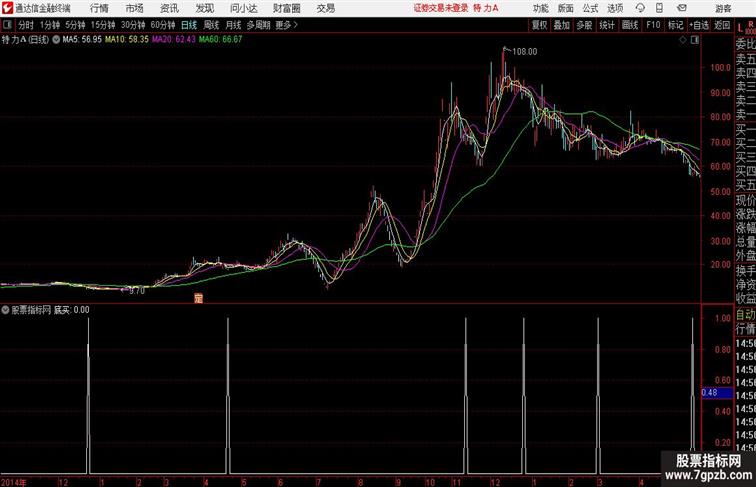Expand the 底买 indicator round dropdown
Viewport: 756px width, 487px height.
pyautogui.click(x=5, y=310)
